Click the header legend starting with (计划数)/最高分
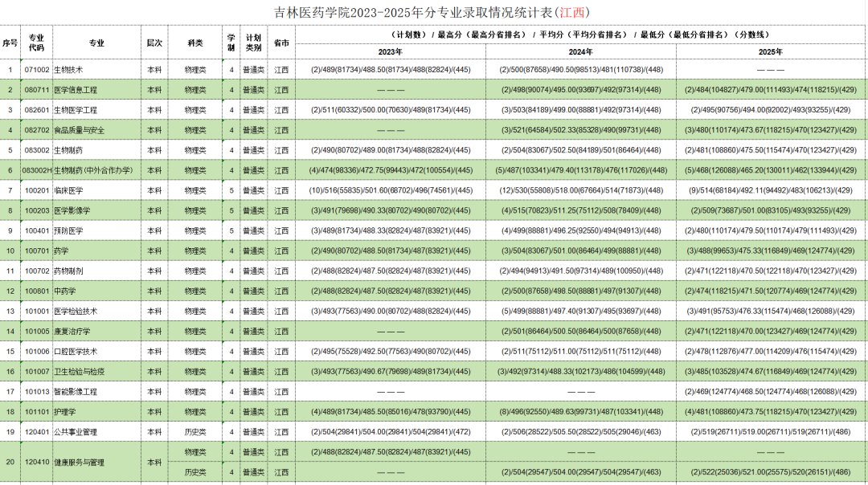The height and width of the screenshot is (485, 868). tap(581, 35)
